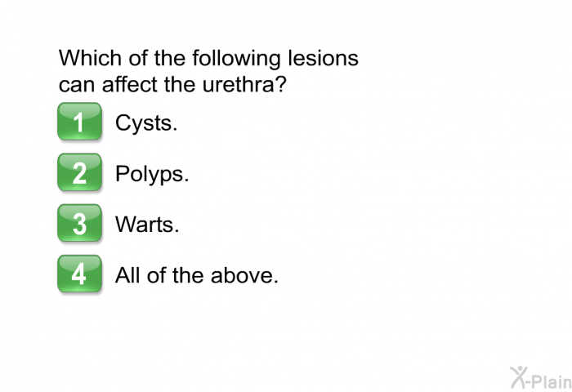The height and width of the screenshot is (392, 572).
Task: Click the word "following" in the question
Action: click(236, 59)
